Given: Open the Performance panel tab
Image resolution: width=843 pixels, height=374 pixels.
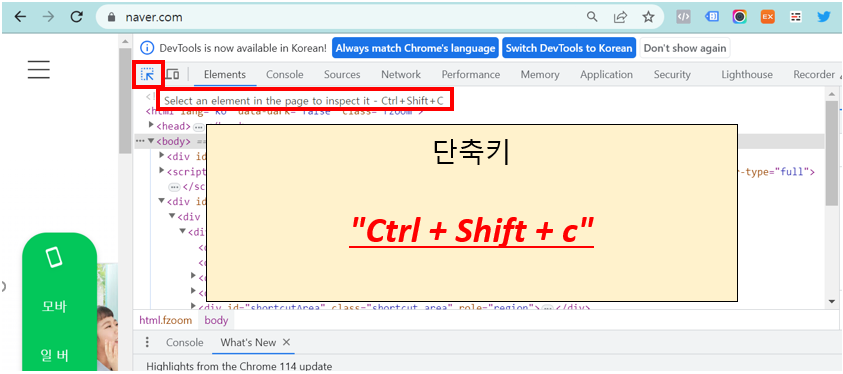Looking at the screenshot, I should 471,75.
